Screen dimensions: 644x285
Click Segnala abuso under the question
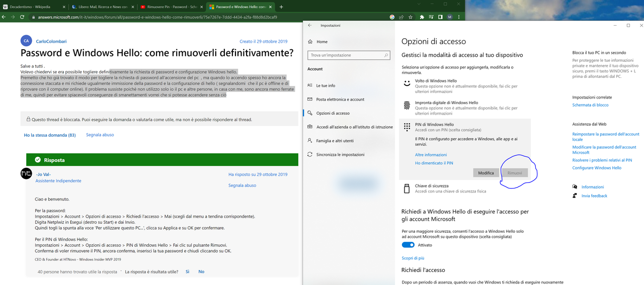(x=100, y=135)
